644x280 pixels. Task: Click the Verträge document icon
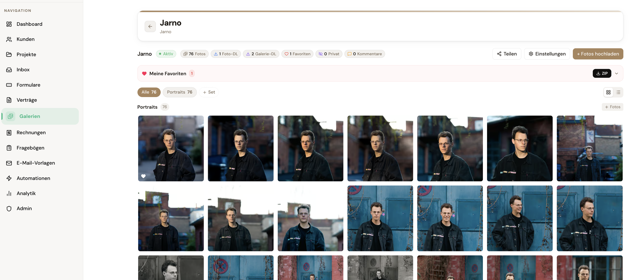(x=9, y=100)
